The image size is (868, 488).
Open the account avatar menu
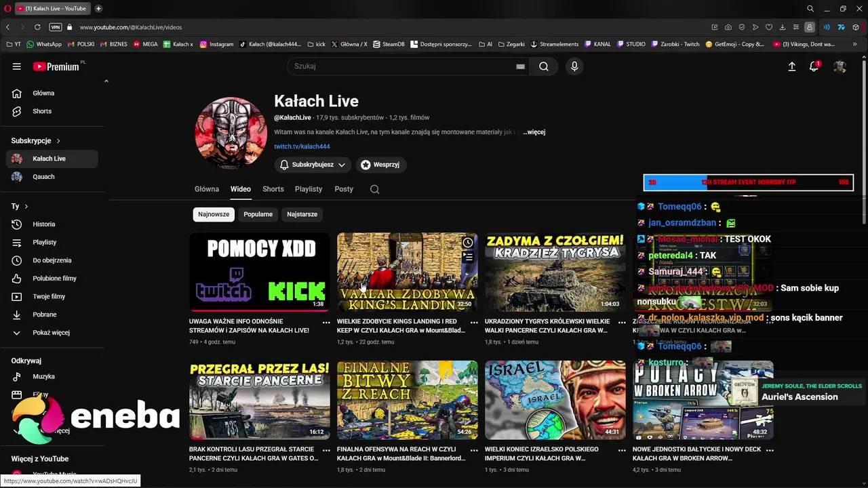point(840,66)
